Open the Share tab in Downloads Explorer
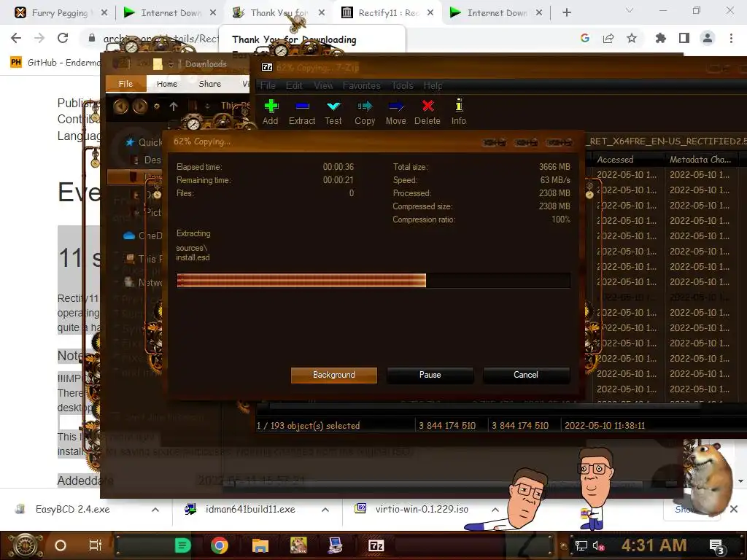747x560 pixels. (x=209, y=84)
